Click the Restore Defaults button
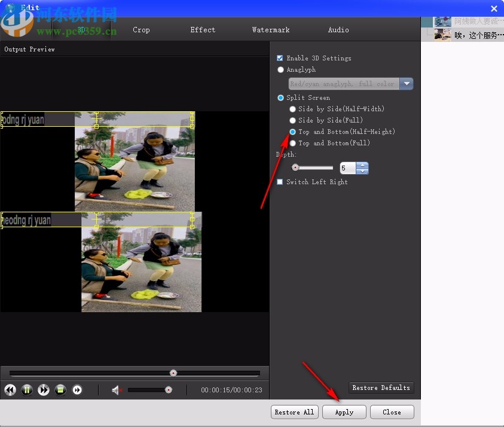 [381, 388]
